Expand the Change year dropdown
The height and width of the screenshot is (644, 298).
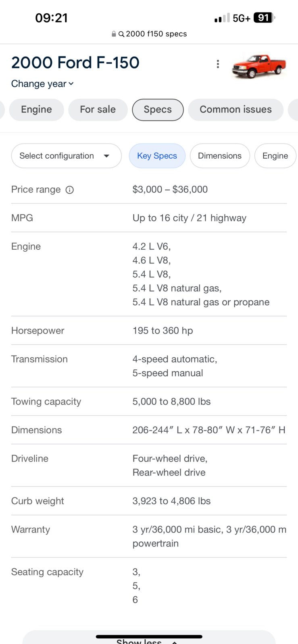tap(42, 84)
